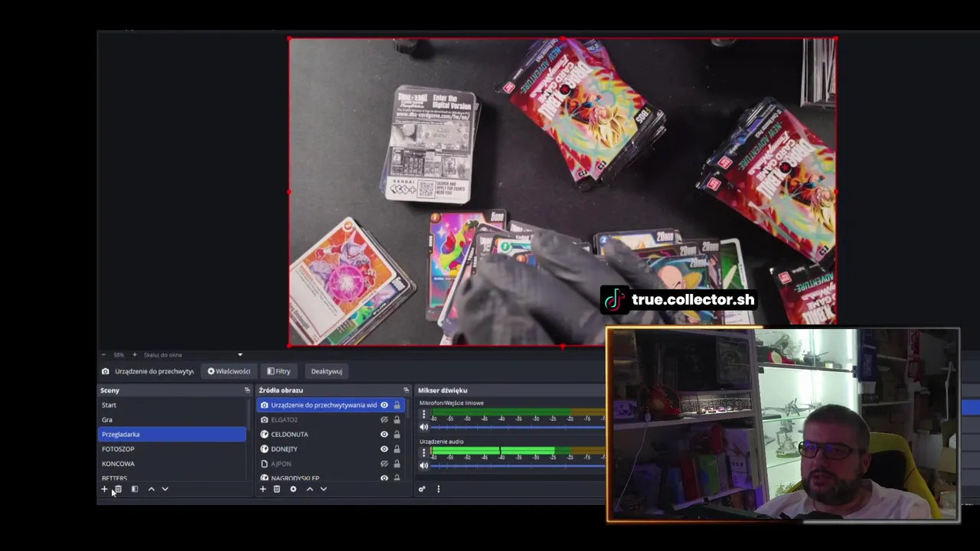Move the selected scene down
The width and height of the screenshot is (980, 551).
coord(165,489)
